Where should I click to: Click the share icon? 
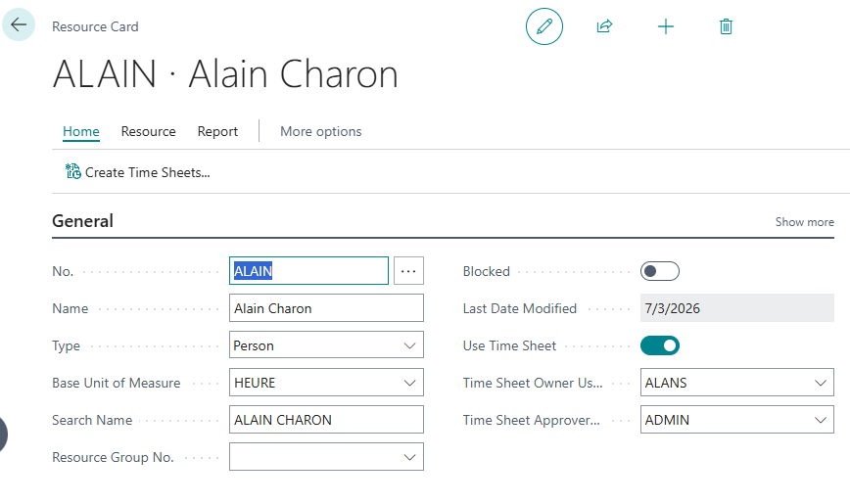tap(604, 26)
